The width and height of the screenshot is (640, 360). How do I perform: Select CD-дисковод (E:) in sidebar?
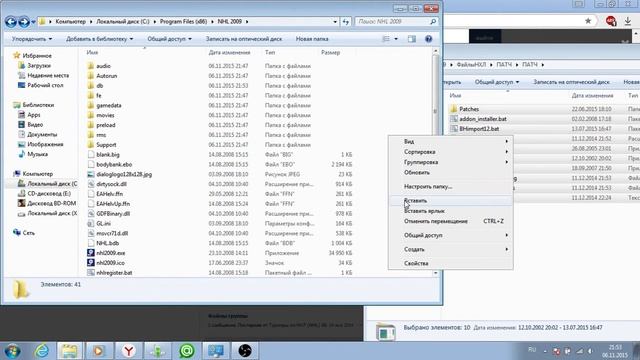pyautogui.click(x=49, y=193)
